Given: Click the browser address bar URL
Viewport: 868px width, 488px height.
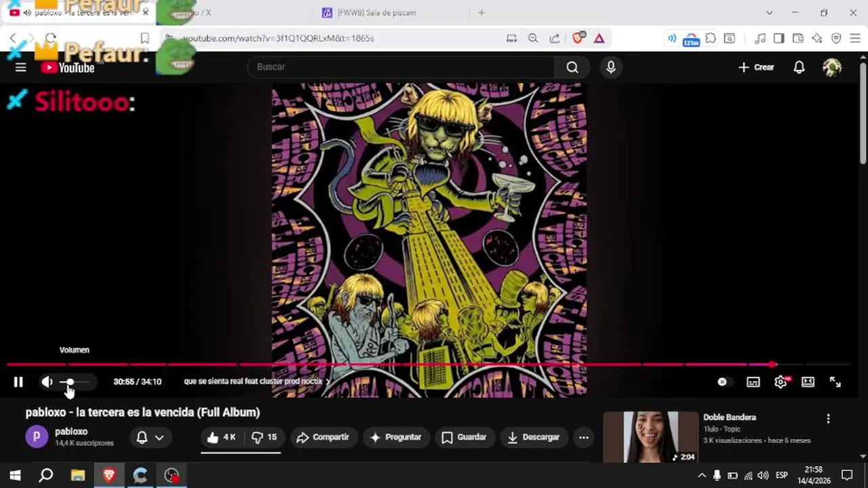Looking at the screenshot, I should point(278,39).
